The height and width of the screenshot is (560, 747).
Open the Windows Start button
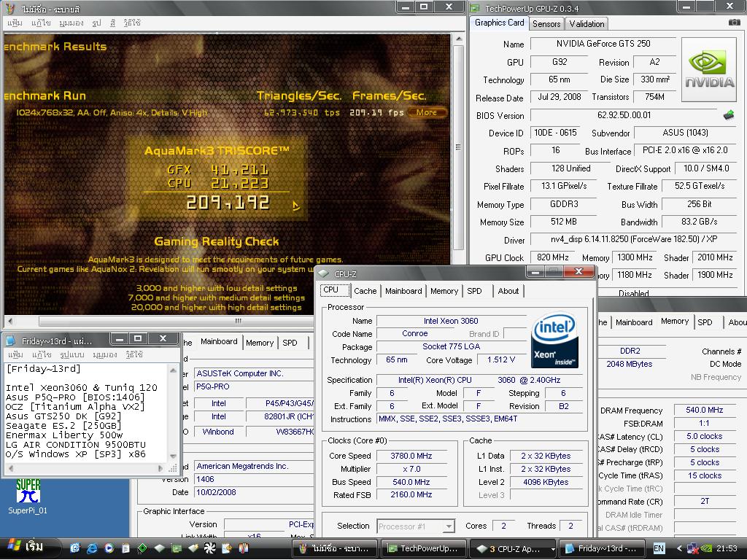click(25, 547)
